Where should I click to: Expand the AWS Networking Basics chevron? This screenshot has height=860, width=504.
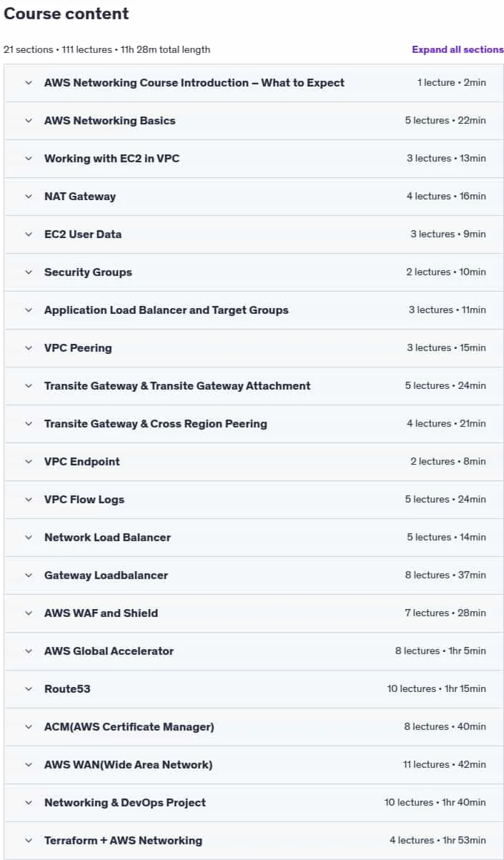click(x=29, y=121)
